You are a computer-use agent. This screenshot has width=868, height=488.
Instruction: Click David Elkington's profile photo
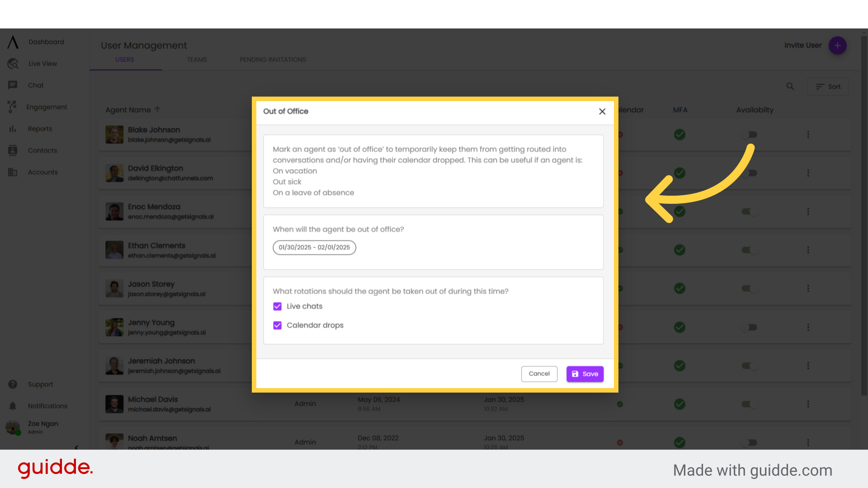[x=114, y=173]
